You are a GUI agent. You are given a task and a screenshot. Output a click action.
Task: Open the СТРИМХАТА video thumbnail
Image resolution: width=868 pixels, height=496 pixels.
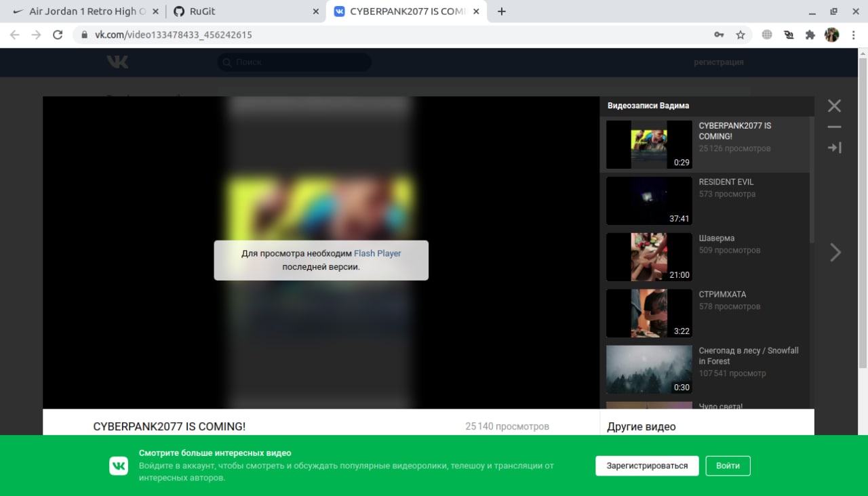pyautogui.click(x=649, y=314)
